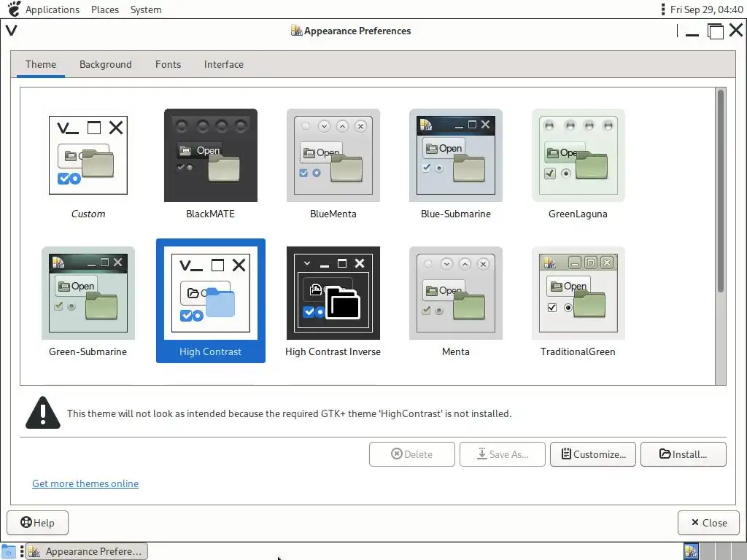Activate Appearance Preferences taskbar entry
The image size is (747, 560).
[86, 551]
